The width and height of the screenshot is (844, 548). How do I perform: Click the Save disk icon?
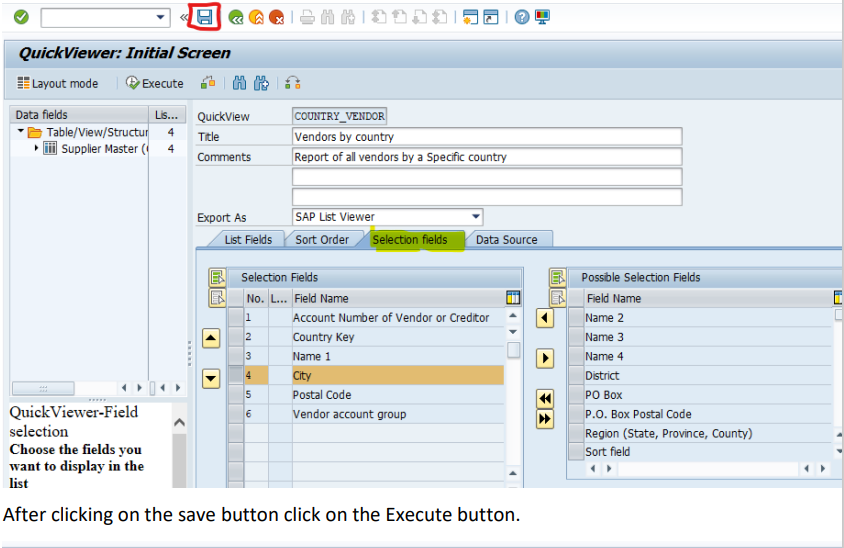[x=205, y=17]
